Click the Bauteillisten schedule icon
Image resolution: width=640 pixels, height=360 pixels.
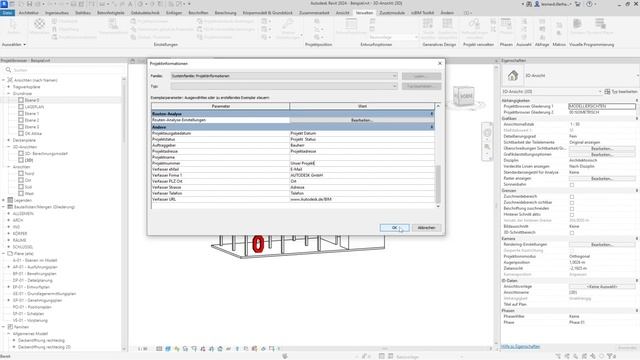(x=10, y=207)
